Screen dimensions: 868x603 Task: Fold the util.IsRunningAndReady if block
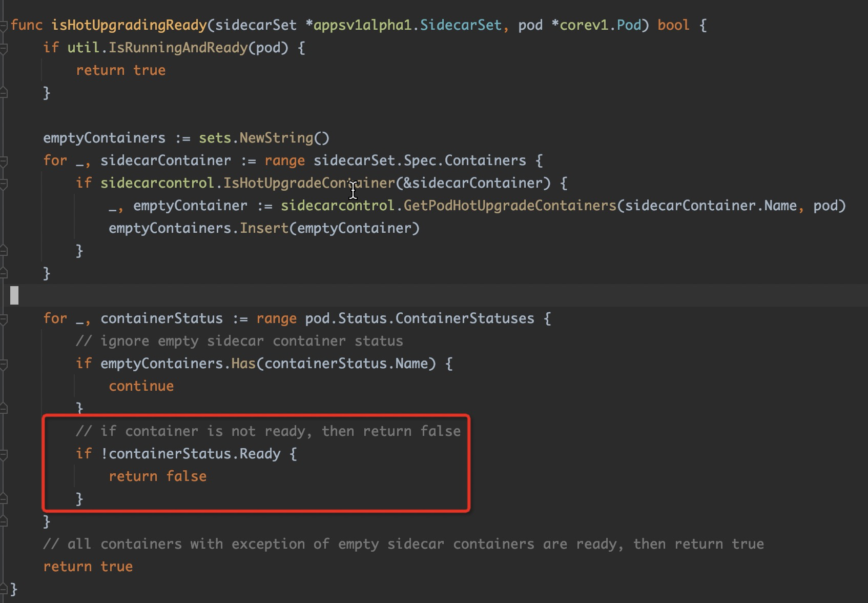pos(4,47)
